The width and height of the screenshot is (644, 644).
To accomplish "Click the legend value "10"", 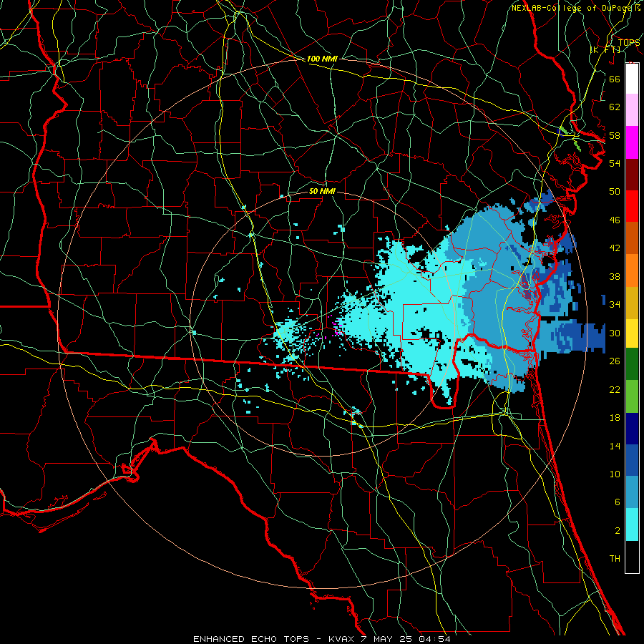I will (x=615, y=474).
